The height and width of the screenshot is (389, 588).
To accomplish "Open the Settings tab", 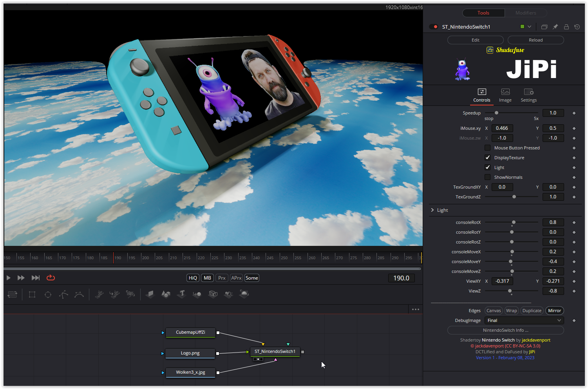I will point(529,95).
